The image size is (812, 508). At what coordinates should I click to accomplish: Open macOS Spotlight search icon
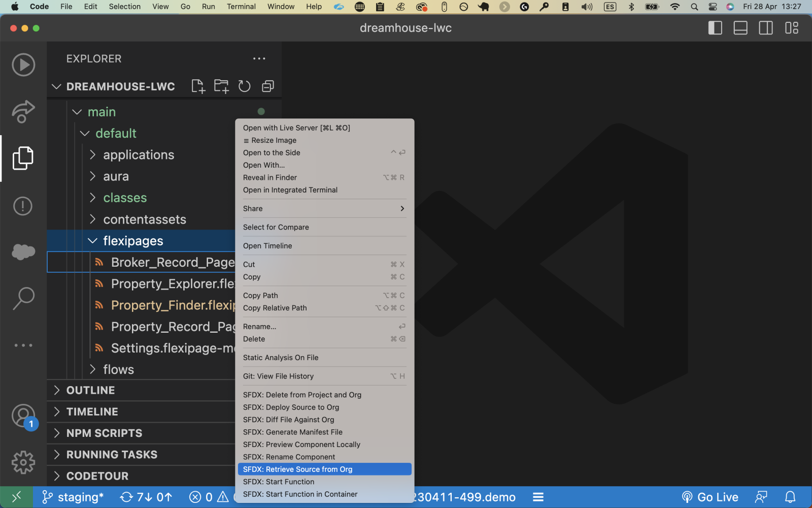pos(694,7)
